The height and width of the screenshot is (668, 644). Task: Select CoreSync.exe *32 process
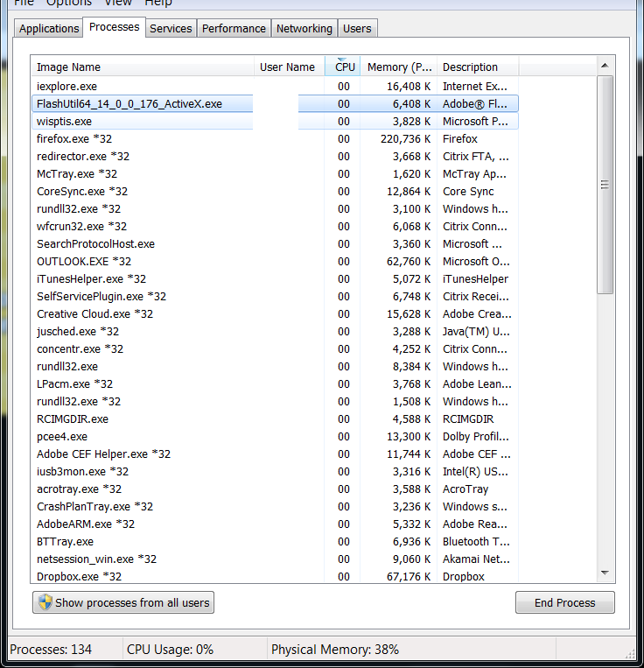(275, 191)
